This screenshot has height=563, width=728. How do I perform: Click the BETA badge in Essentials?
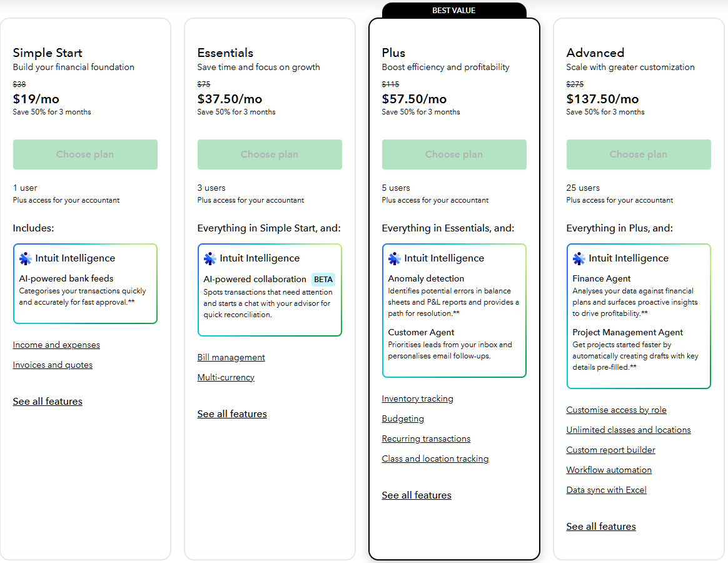click(x=323, y=279)
